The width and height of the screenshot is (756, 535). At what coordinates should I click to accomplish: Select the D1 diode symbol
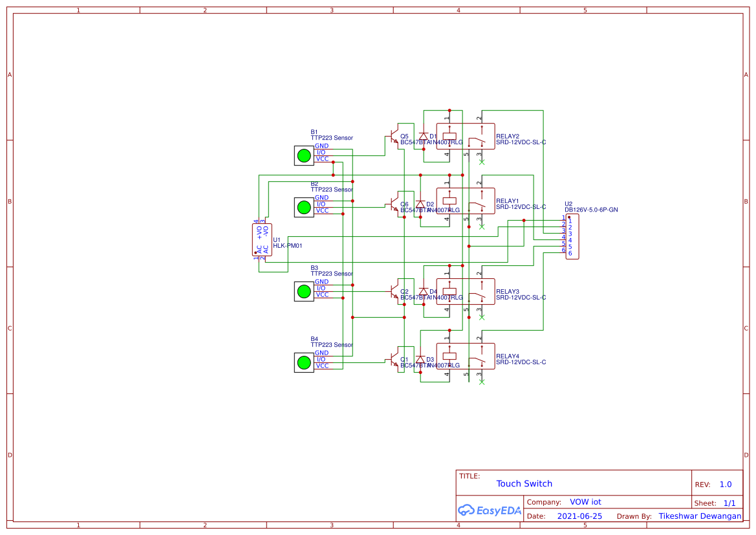424,136
